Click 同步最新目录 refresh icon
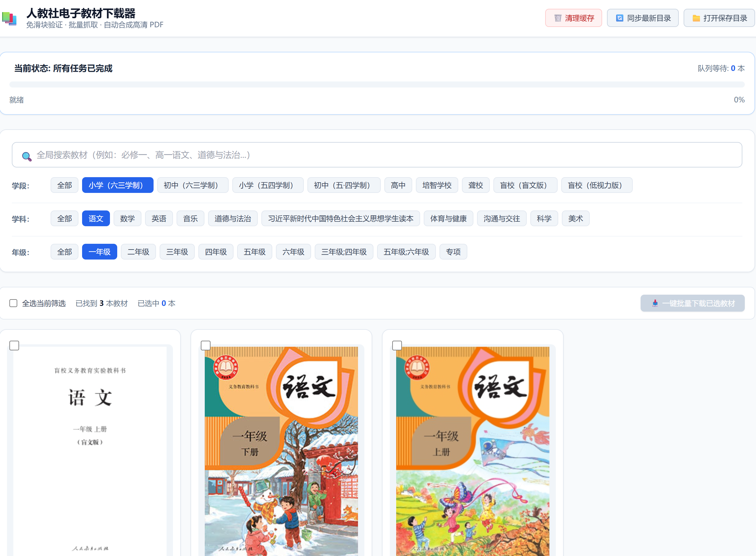 619,18
